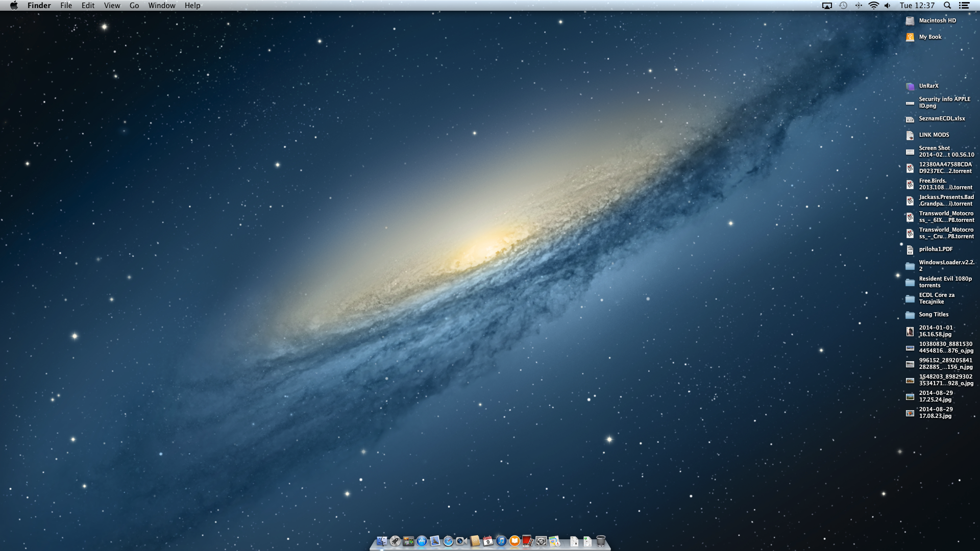This screenshot has height=551, width=980.
Task: Open the Go menu
Action: [134, 6]
